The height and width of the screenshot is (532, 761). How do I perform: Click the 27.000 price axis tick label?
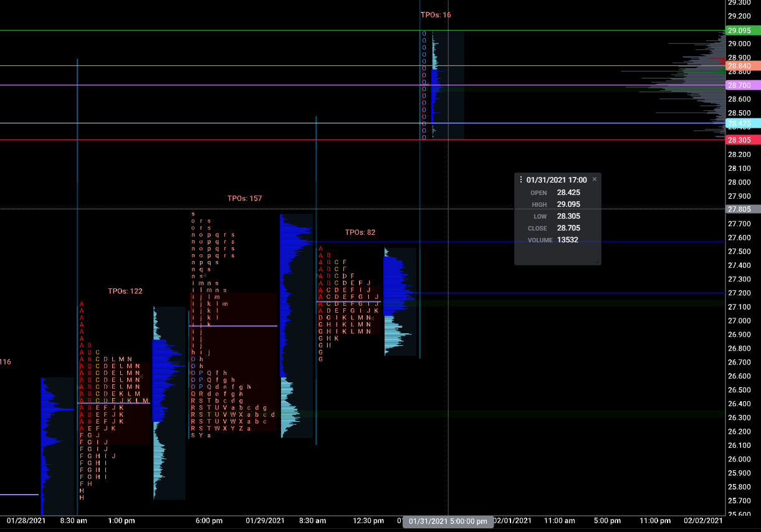pyautogui.click(x=739, y=321)
